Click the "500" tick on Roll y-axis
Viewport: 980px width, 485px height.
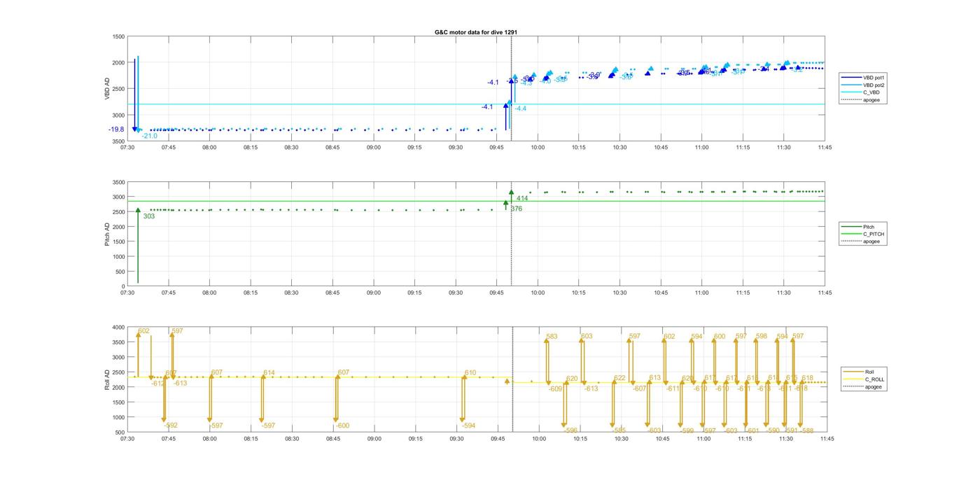(x=120, y=433)
